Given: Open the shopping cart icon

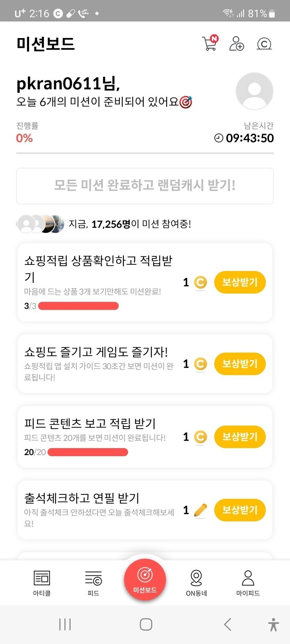Looking at the screenshot, I should [210, 44].
